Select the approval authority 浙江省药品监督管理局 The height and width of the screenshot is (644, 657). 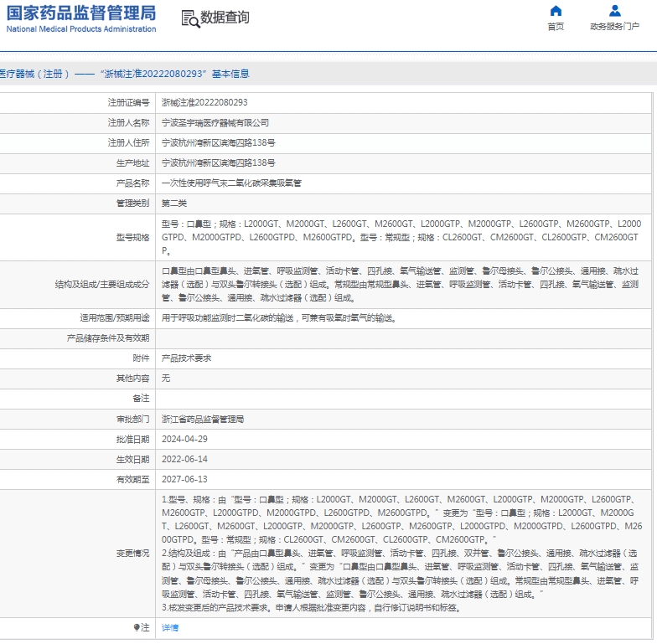(x=203, y=419)
